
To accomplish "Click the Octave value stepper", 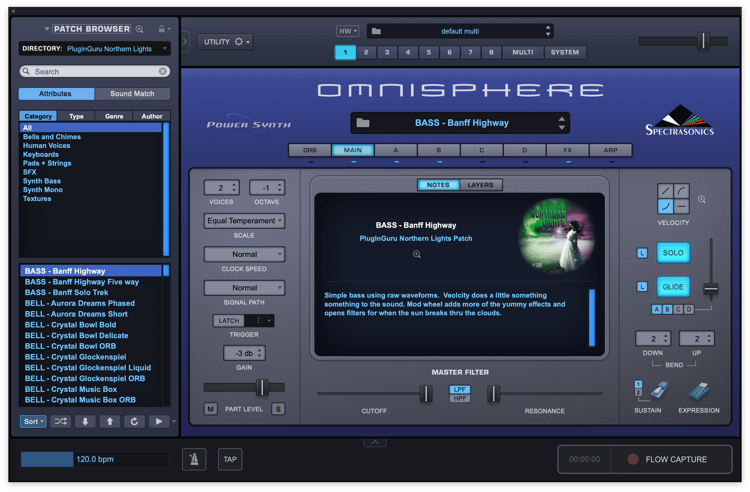I will [x=267, y=187].
